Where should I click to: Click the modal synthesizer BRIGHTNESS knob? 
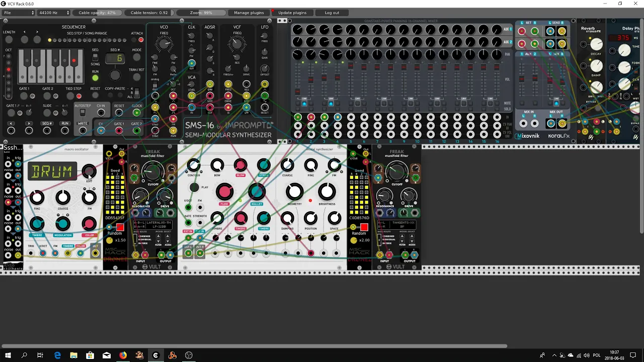327,192
